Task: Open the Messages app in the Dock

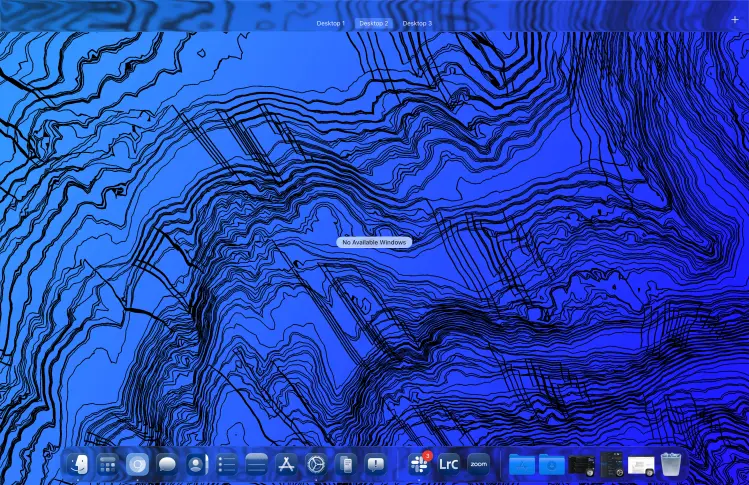Action: click(x=167, y=464)
